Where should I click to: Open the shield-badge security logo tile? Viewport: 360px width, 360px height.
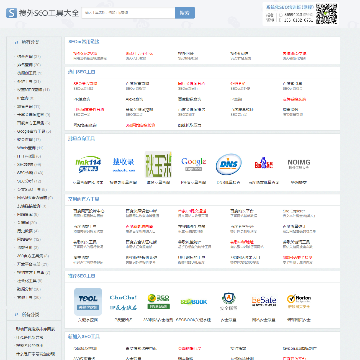[x=229, y=302]
